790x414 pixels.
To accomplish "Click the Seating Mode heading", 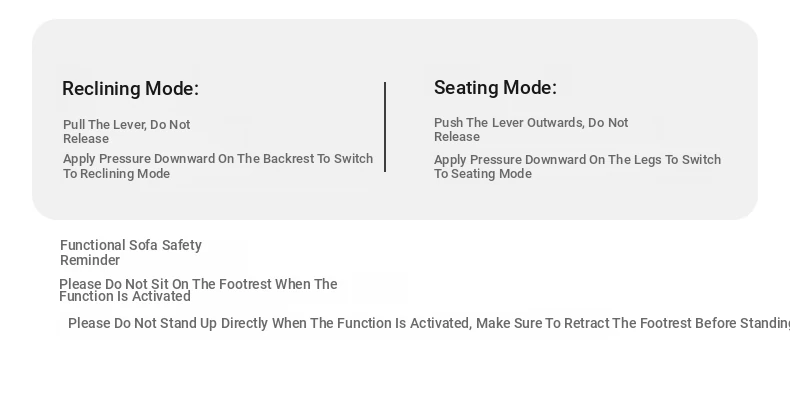I will click(x=495, y=88).
